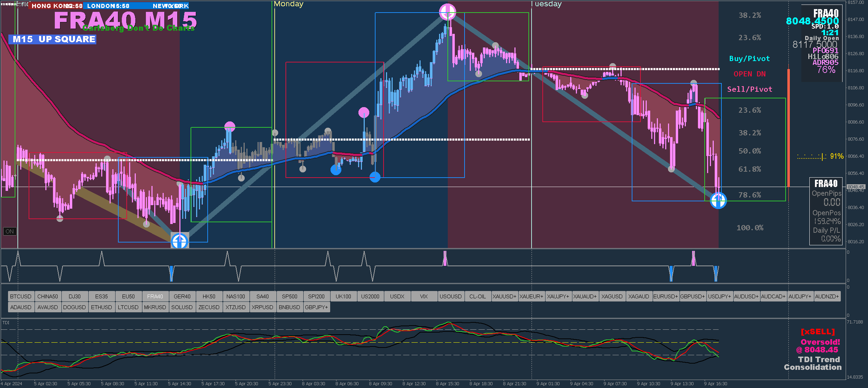This screenshot has height=388, width=868.
Task: Click the pink spike marker in the Tuesday oscillator panel
Action: coord(693,258)
